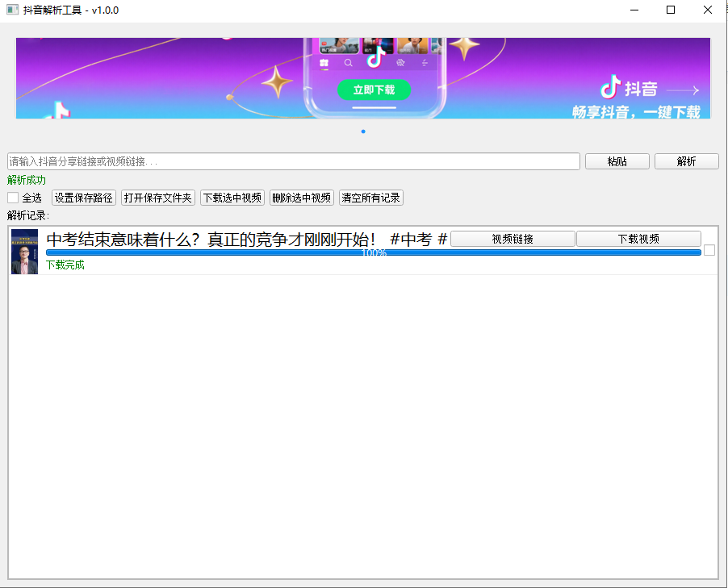Screen dimensions: 728x588
Task: Click the banner arrow next to 抖音
Action: point(683,90)
